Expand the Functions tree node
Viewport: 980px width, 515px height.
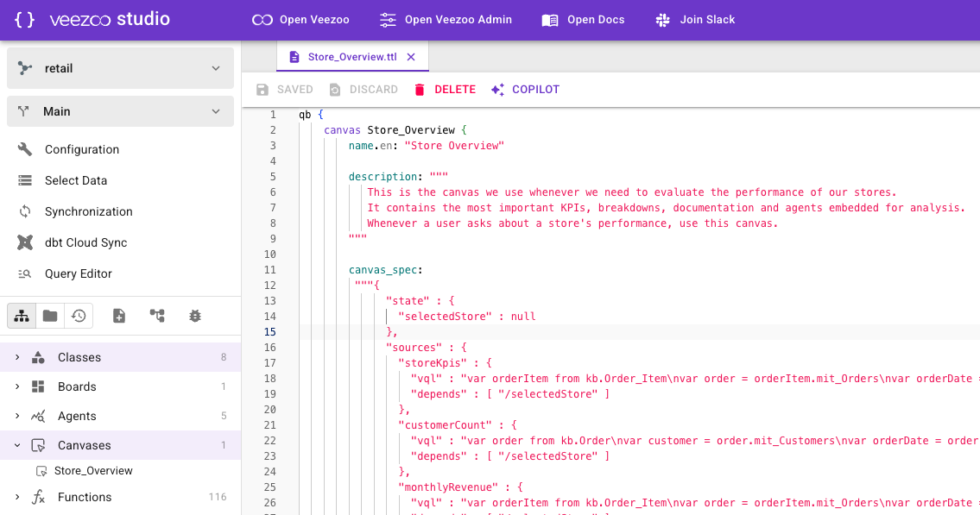coord(17,497)
